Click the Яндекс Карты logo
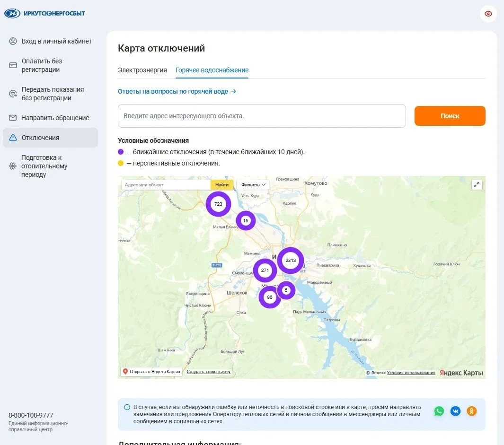Screen dimensions: 504x445 tap(461, 373)
